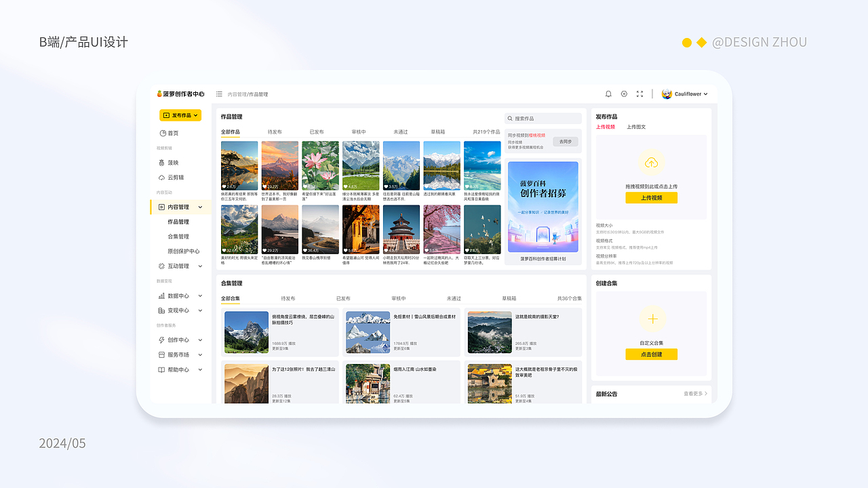This screenshot has height=488, width=868.
Task: Expand the 创作中心 chevron
Action: [200, 340]
